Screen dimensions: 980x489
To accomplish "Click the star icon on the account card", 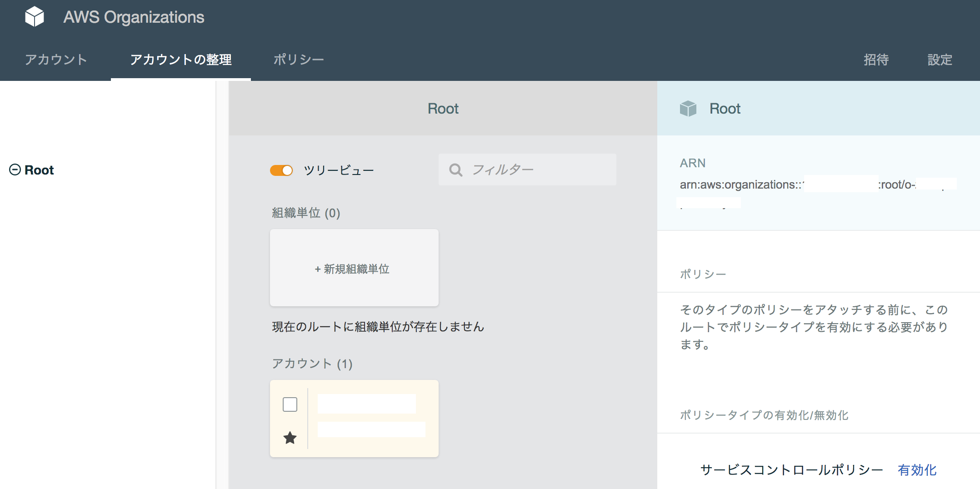I will coord(290,438).
